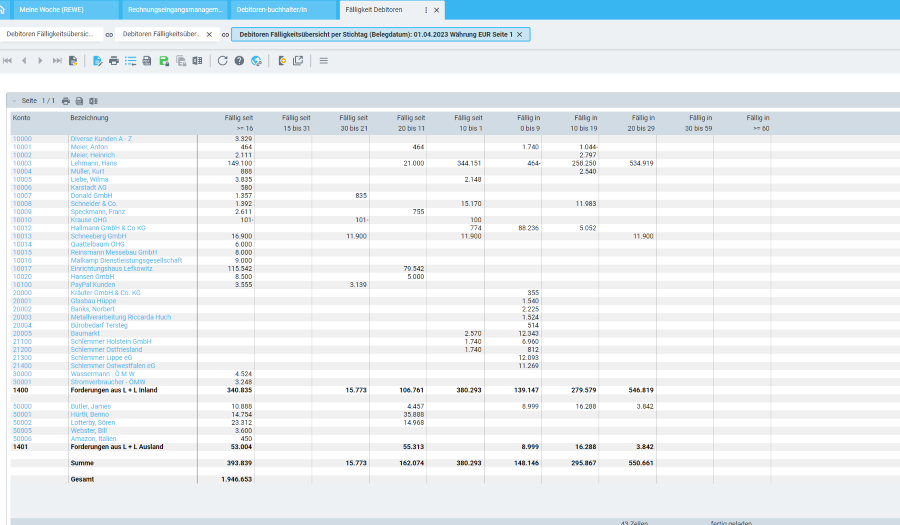Screen dimensions: 900x525
Task: Click the home icon at top left
Action: (3, 9)
